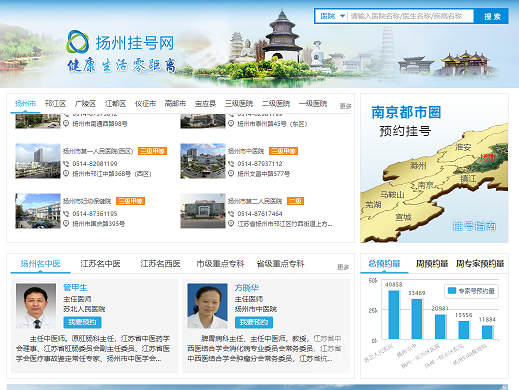Open the 医院 search type dropdown
The height and width of the screenshot is (390, 519).
[332, 16]
